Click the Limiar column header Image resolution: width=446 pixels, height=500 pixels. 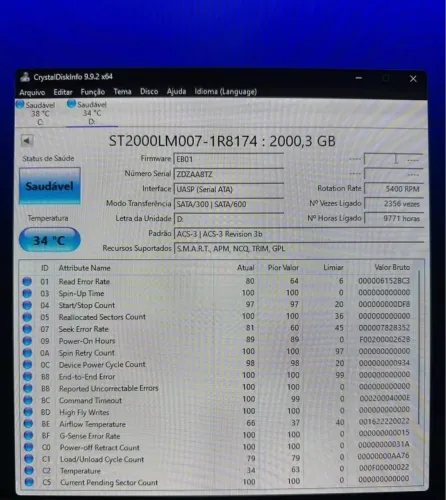click(x=333, y=267)
